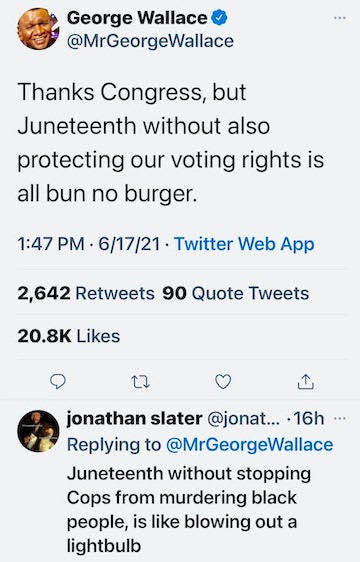This screenshot has height=562, width=360.
Task: Open George Wallace tweet options ellipsis
Action: click(x=340, y=18)
